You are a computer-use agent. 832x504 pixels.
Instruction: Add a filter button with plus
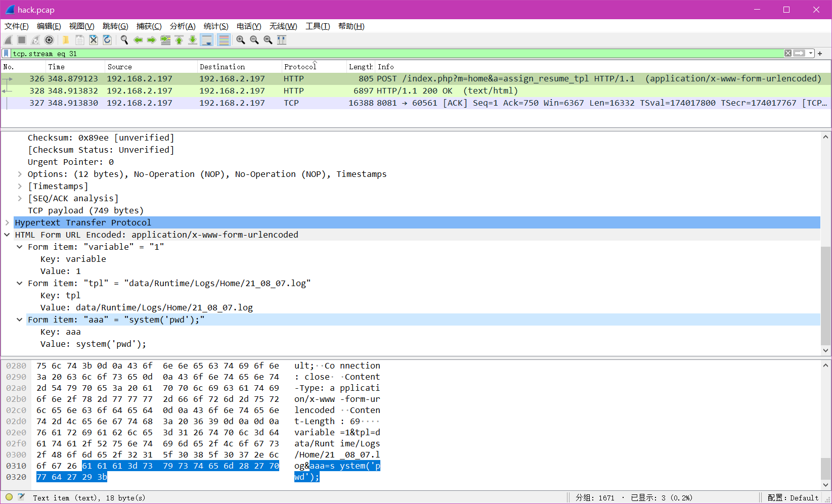tap(820, 54)
